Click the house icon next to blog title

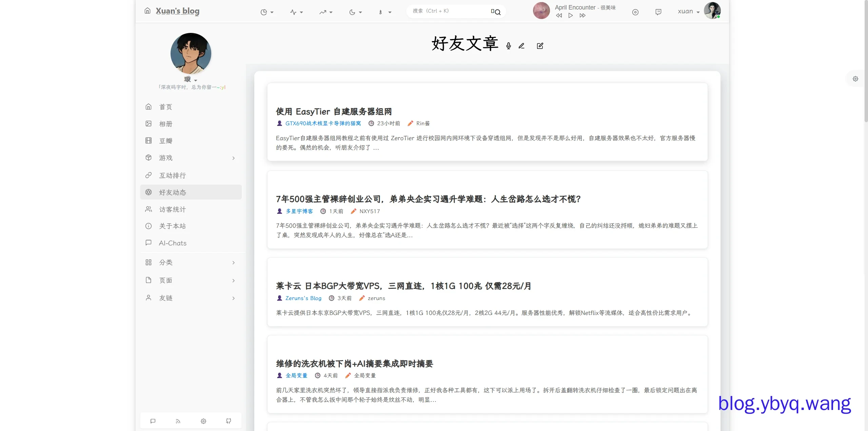(x=147, y=11)
